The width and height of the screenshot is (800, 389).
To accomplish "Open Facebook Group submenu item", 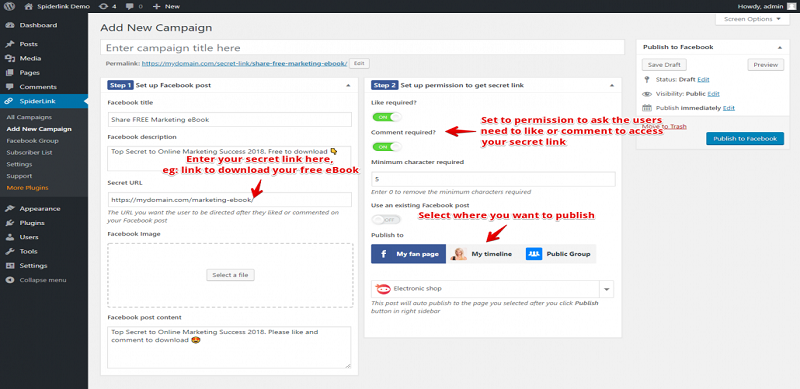I will [33, 141].
